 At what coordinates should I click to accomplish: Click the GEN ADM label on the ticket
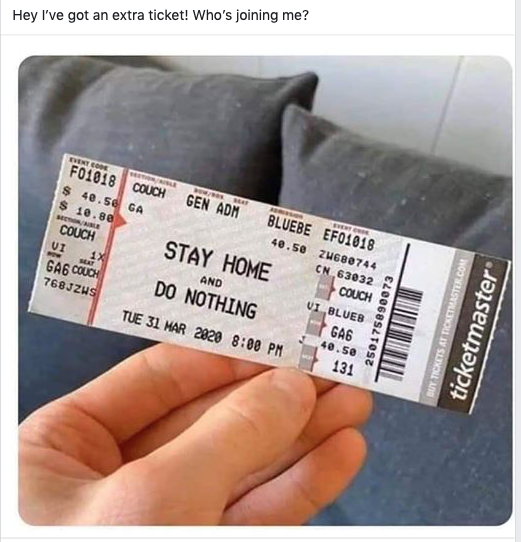click(x=212, y=206)
